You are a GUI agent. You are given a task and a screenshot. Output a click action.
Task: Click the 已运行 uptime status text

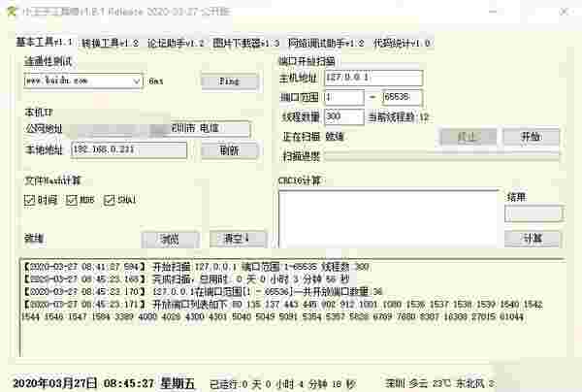[x=282, y=384]
